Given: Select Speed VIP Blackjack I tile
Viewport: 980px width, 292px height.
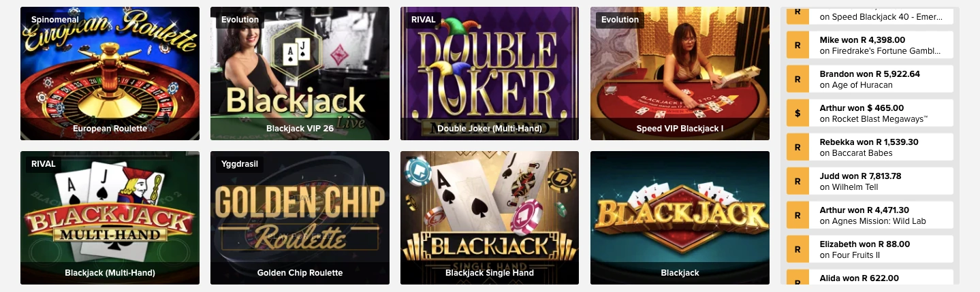Looking at the screenshot, I should [680, 74].
